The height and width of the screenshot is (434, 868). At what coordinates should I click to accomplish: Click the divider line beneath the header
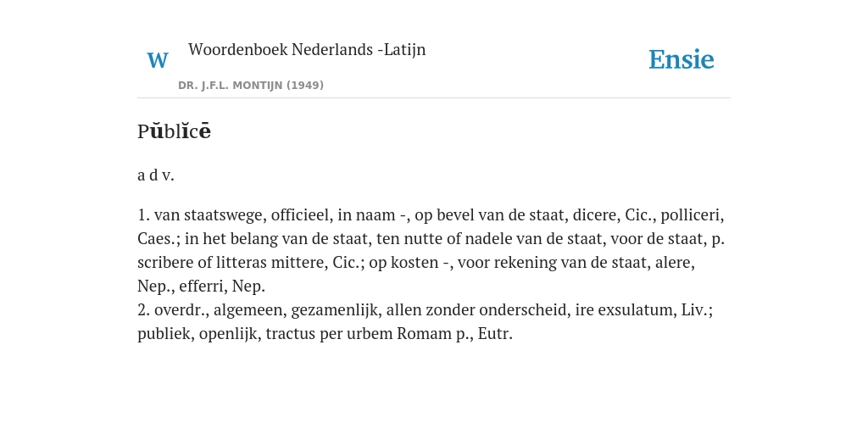tap(434, 98)
